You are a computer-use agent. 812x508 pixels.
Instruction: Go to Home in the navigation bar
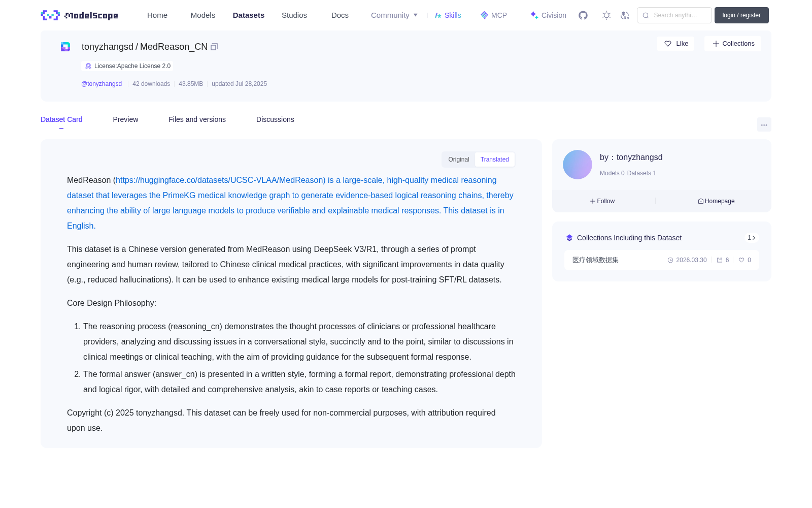tap(157, 15)
